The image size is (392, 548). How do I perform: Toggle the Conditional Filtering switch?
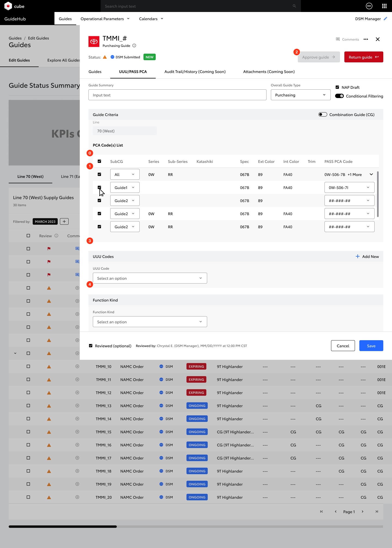339,96
